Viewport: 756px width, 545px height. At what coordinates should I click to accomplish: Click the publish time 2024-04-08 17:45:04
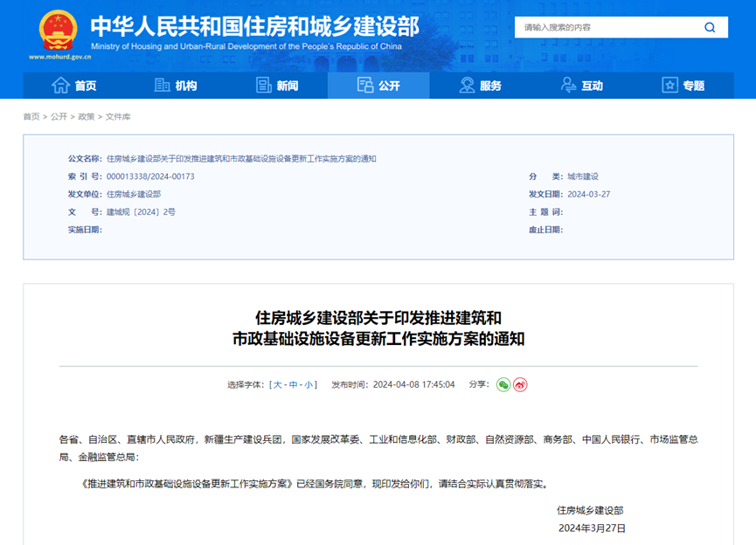[x=413, y=384]
